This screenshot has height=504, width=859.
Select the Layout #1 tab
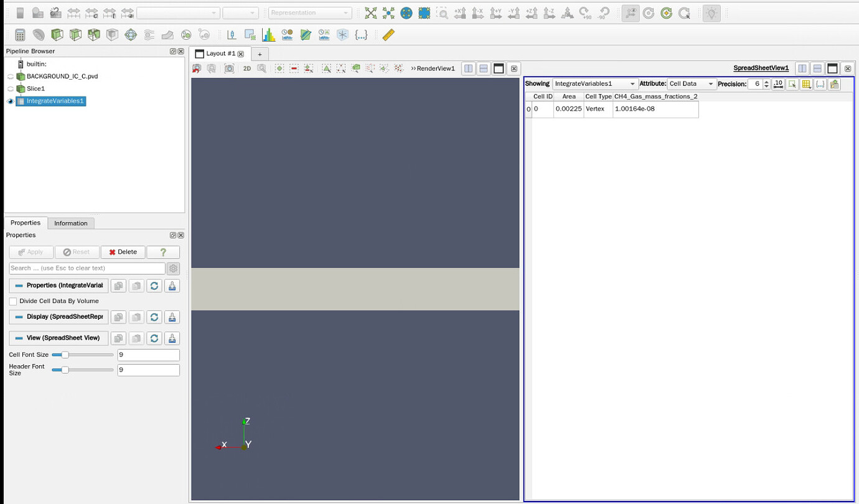[220, 54]
